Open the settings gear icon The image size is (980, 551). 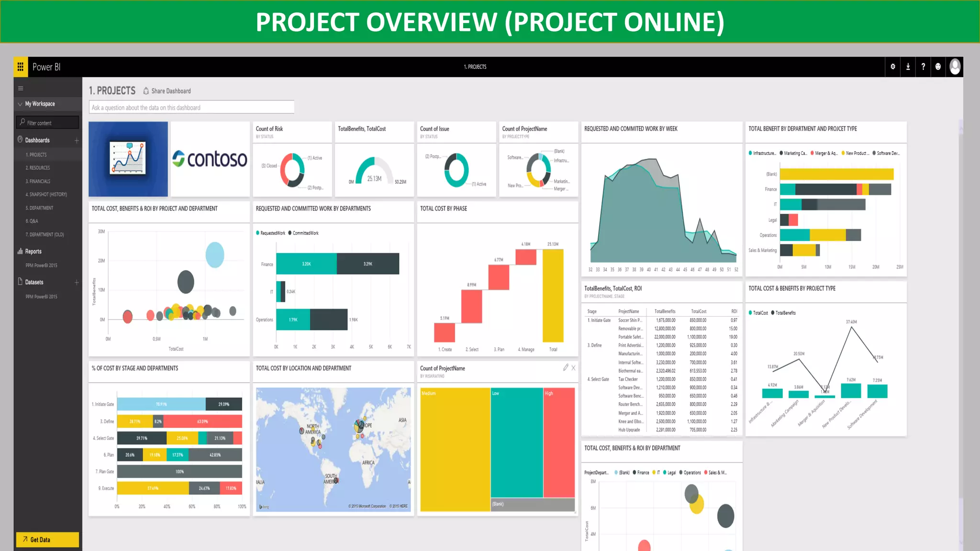(893, 67)
